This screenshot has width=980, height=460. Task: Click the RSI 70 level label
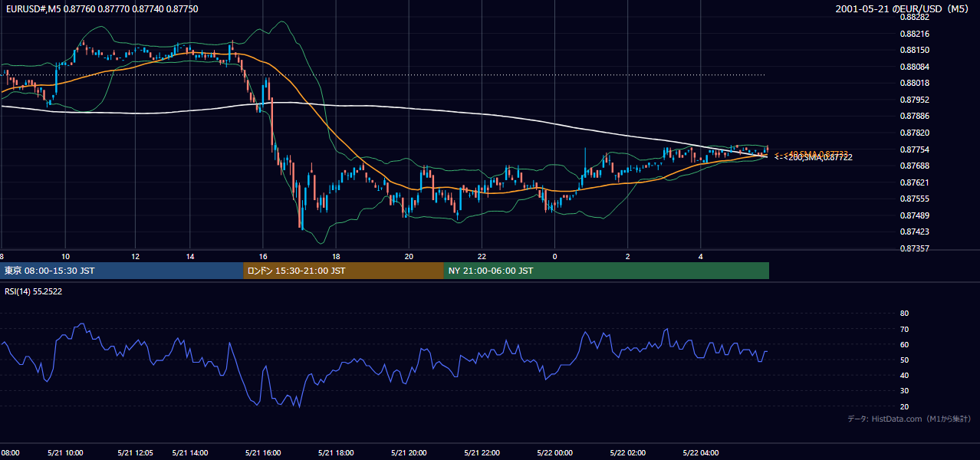pyautogui.click(x=904, y=329)
